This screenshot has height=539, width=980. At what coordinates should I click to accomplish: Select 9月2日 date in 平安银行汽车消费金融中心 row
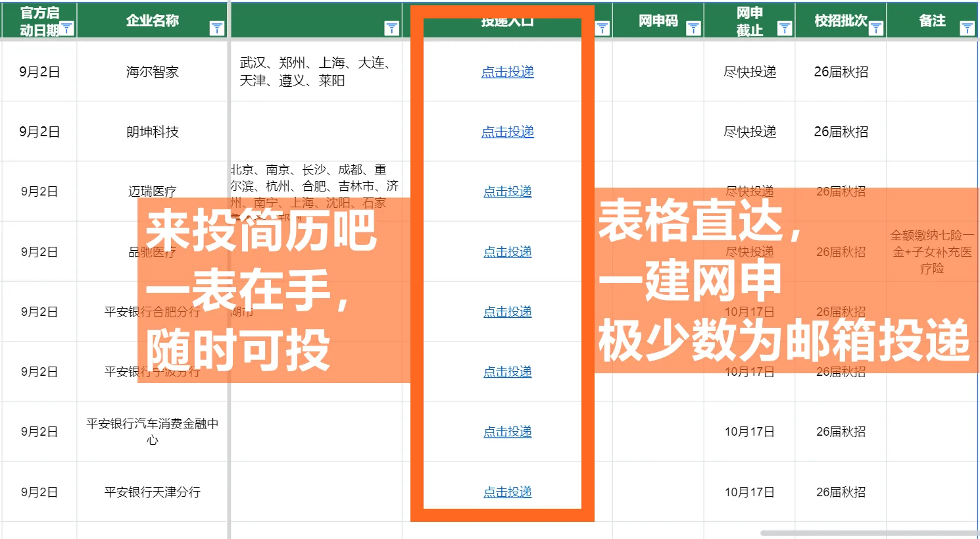39,432
